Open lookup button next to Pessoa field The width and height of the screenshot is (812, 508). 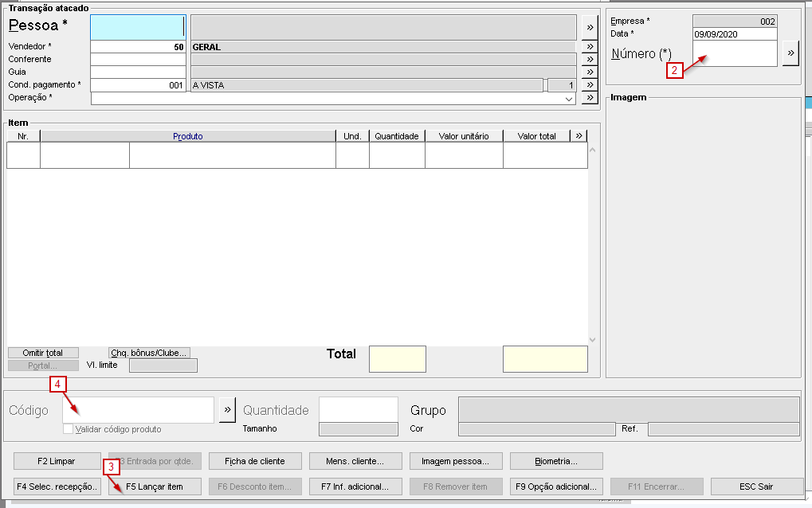(590, 27)
